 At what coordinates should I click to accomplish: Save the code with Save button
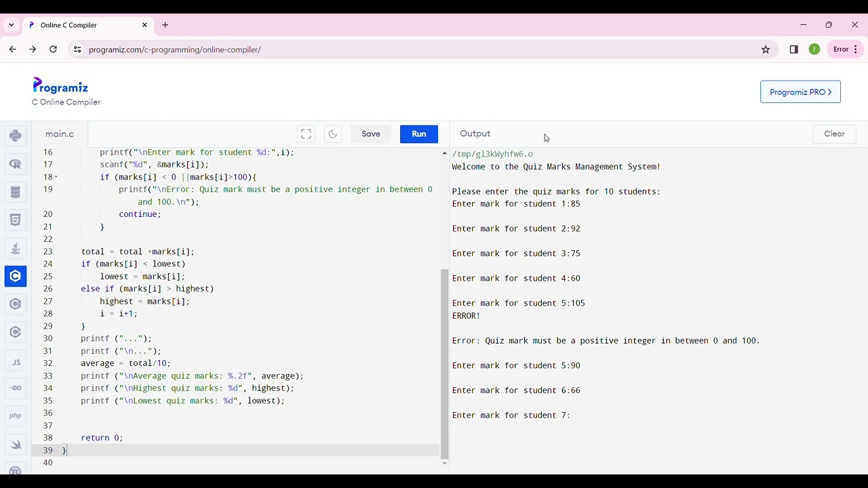pos(371,134)
